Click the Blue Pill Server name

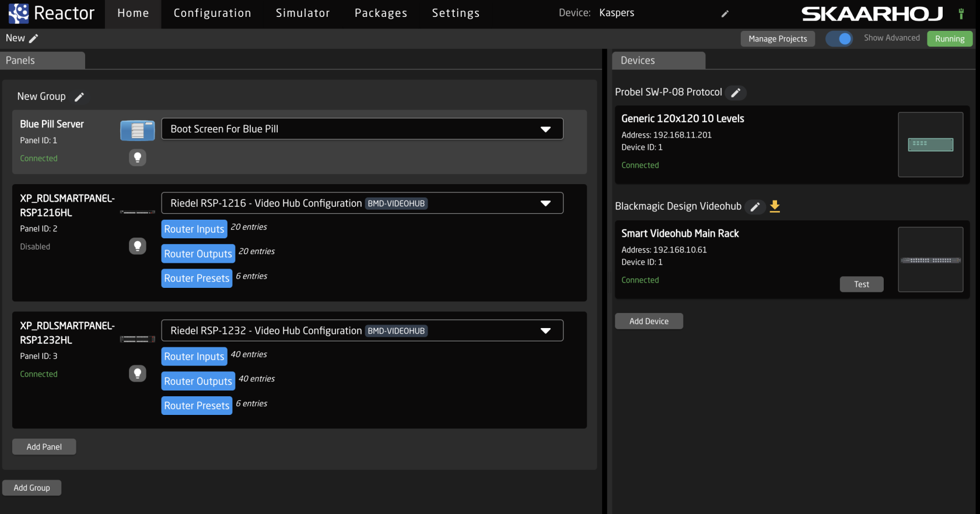pos(52,124)
